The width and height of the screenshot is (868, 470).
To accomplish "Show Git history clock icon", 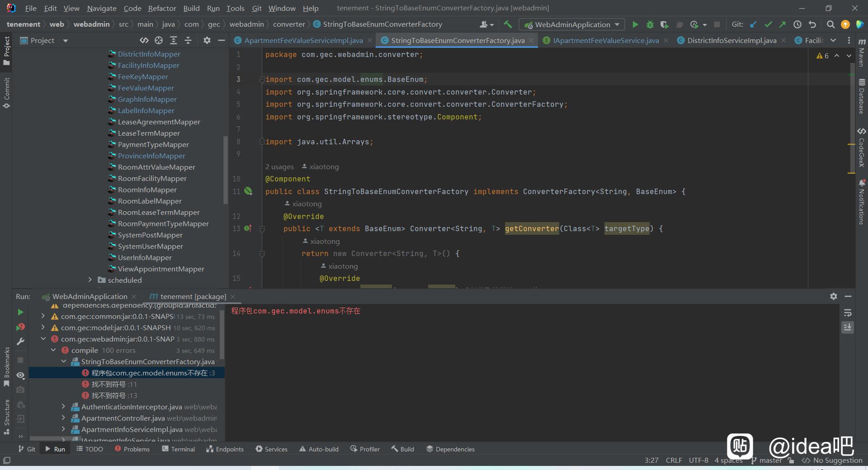I will pyautogui.click(x=797, y=24).
